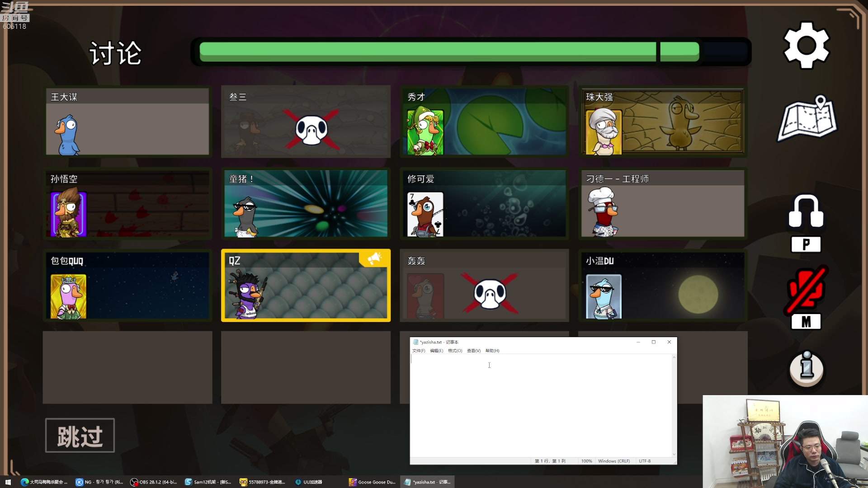The height and width of the screenshot is (488, 868).
Task: Switch to the 55788973 taskbar item
Action: click(x=263, y=482)
